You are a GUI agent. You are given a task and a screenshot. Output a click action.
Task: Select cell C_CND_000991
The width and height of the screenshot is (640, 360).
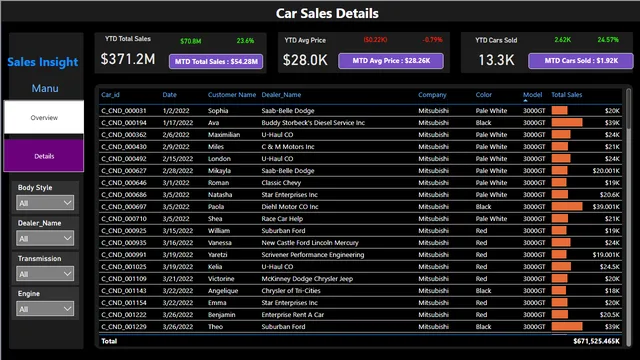[124, 255]
